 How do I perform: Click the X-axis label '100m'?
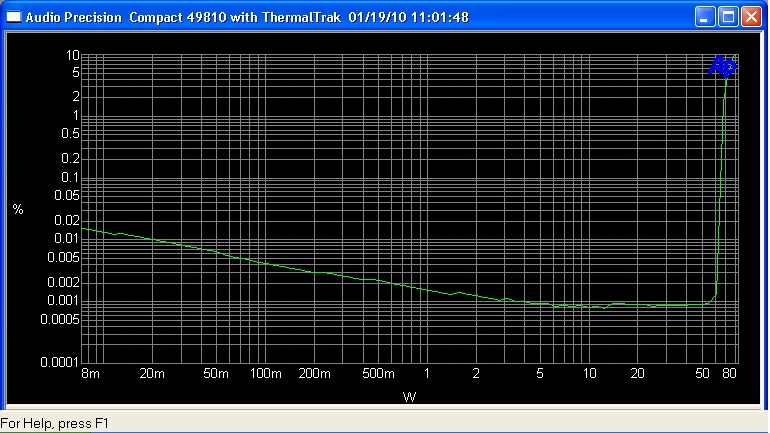[266, 374]
